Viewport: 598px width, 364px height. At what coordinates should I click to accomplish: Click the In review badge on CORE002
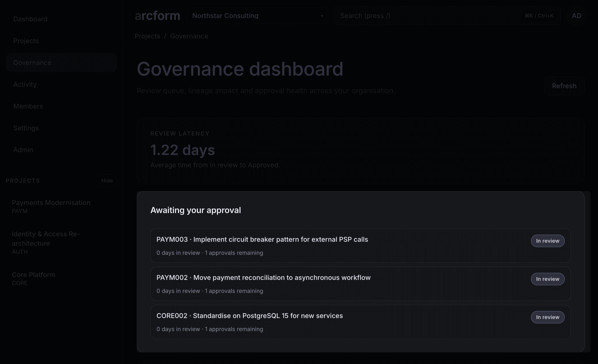click(548, 317)
